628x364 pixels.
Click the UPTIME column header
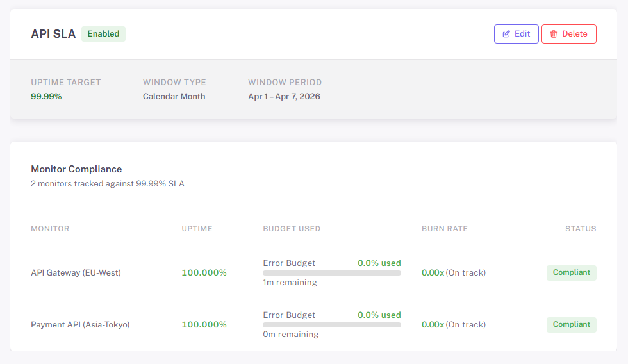pos(197,229)
